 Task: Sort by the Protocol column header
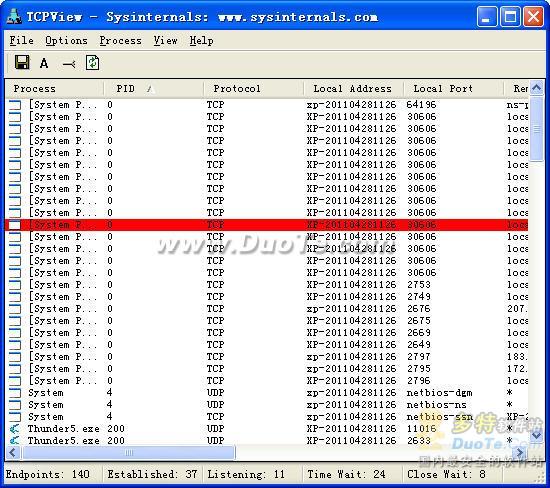(254, 89)
